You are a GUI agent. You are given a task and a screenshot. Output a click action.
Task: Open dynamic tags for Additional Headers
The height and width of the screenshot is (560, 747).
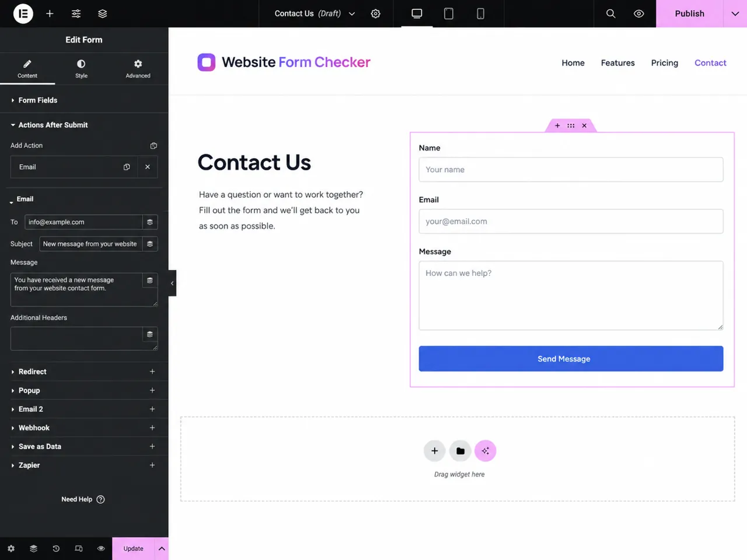point(150,334)
